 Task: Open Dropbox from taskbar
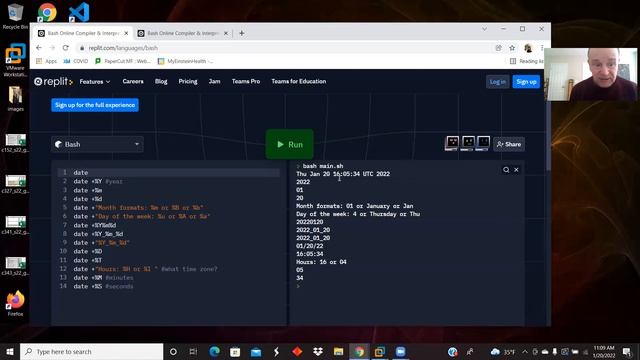(318, 351)
